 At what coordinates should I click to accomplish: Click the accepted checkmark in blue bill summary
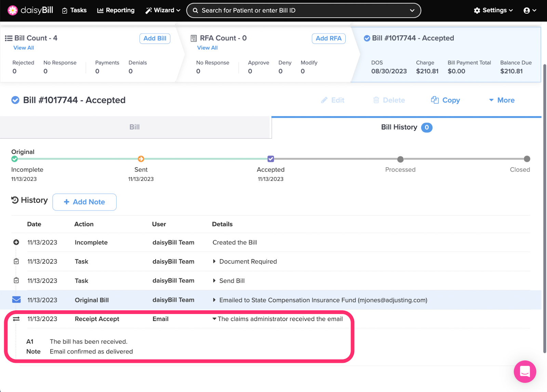coord(367,38)
